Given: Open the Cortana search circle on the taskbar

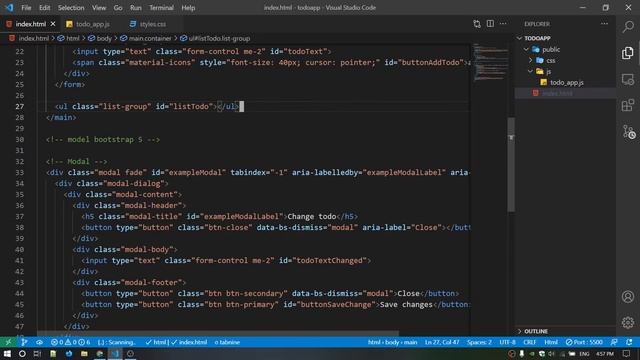Looking at the screenshot, I should [22, 354].
